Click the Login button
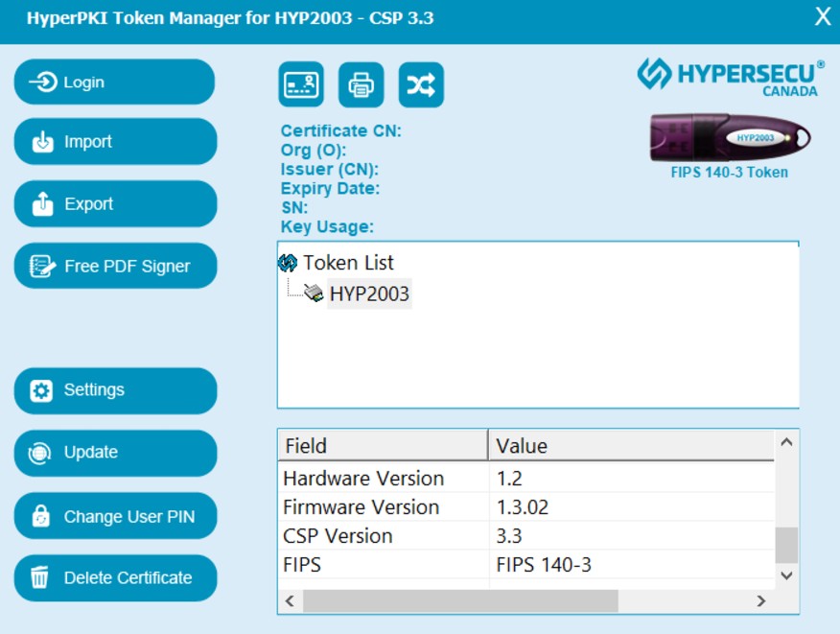The height and width of the screenshot is (634, 840). click(x=114, y=82)
